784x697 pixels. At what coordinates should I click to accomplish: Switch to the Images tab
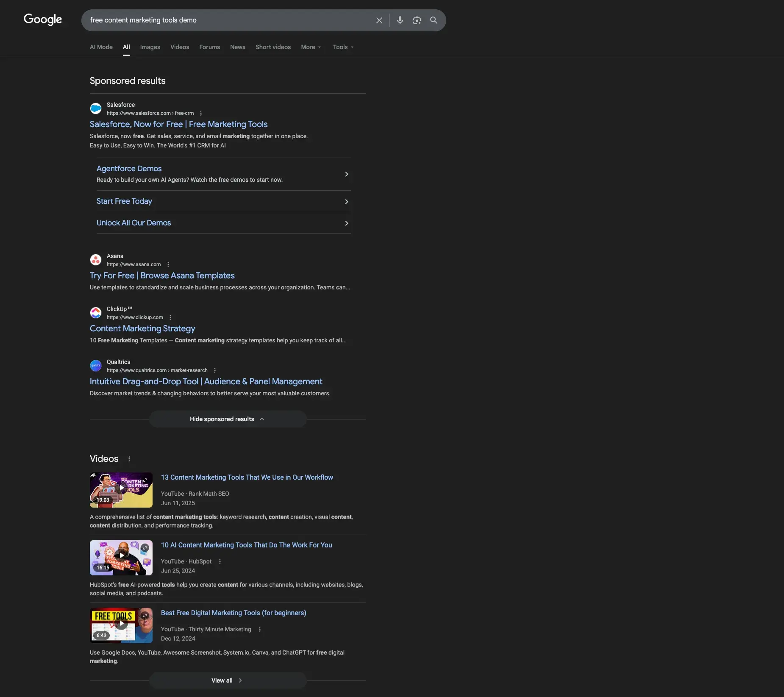150,47
